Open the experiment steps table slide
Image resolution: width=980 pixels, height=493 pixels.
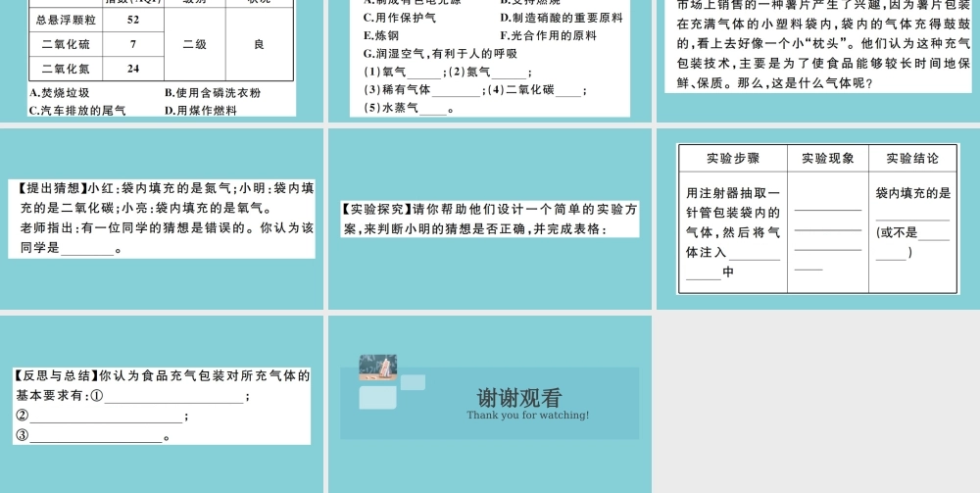point(818,219)
